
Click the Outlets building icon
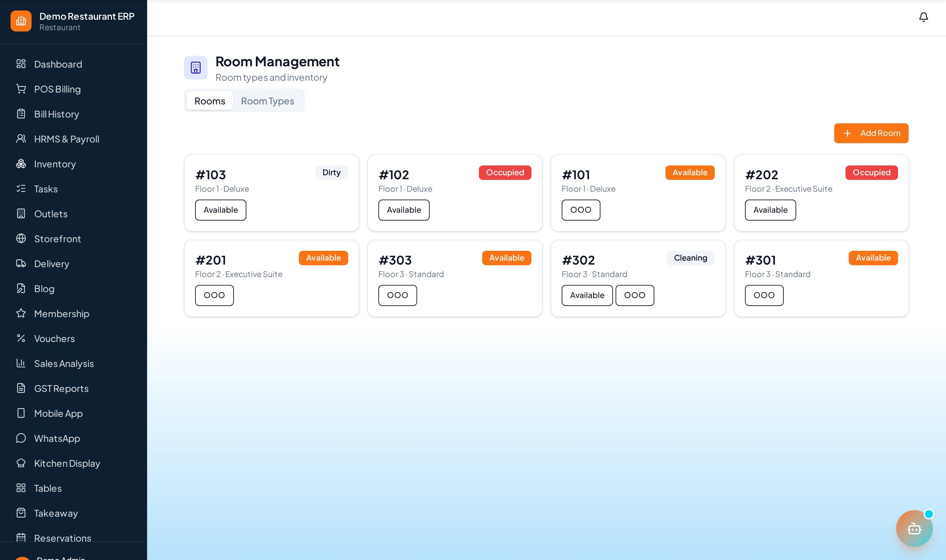pos(21,213)
